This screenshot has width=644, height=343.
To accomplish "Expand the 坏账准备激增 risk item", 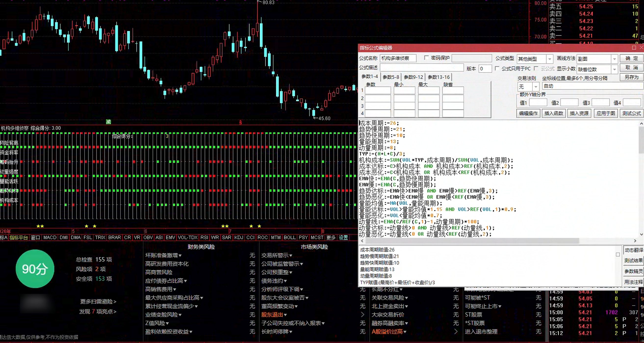I will pos(163,255).
